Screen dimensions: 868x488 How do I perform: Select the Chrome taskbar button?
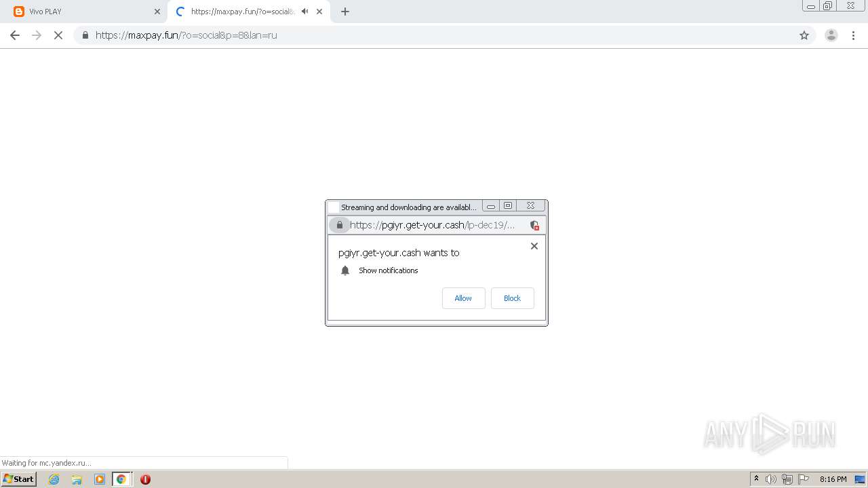click(x=121, y=479)
